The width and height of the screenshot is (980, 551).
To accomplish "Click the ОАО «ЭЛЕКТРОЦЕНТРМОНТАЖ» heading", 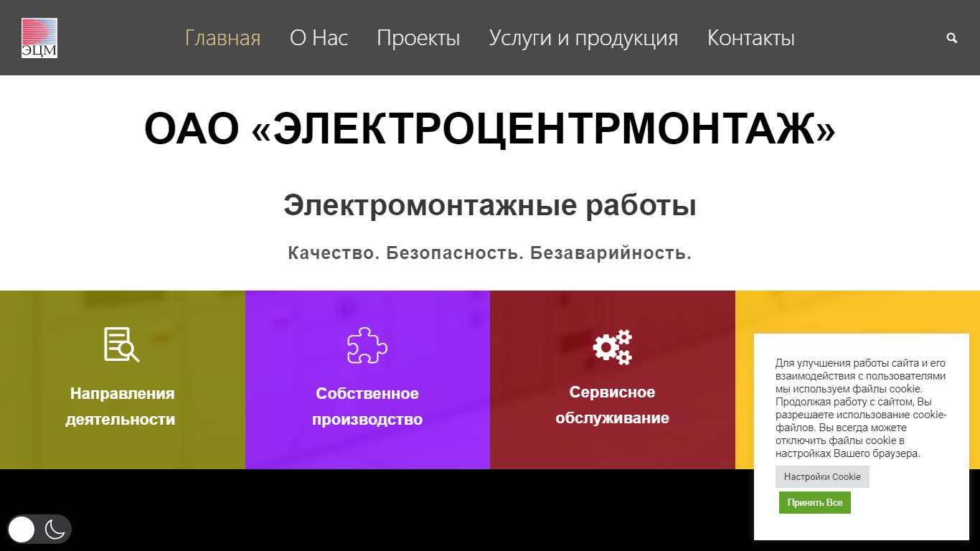I will (490, 129).
